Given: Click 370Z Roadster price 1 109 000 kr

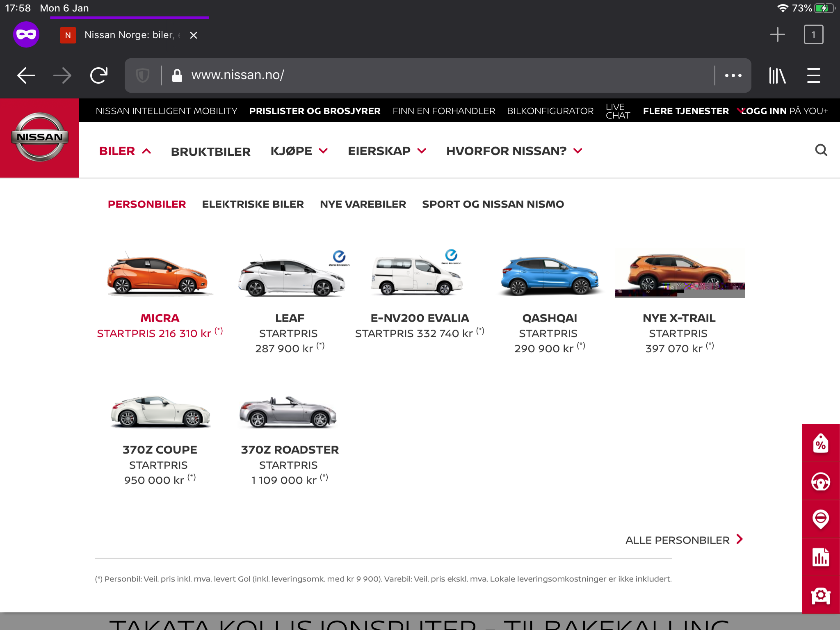Looking at the screenshot, I should [x=284, y=480].
